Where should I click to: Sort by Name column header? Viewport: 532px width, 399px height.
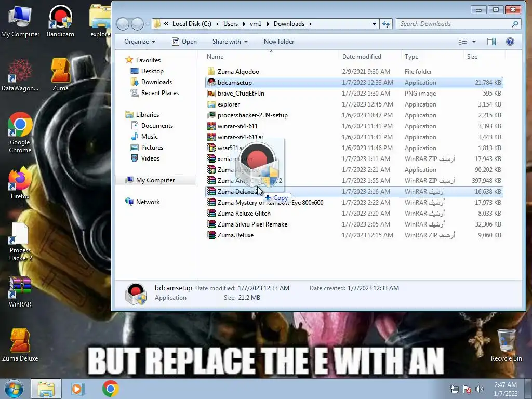click(215, 57)
